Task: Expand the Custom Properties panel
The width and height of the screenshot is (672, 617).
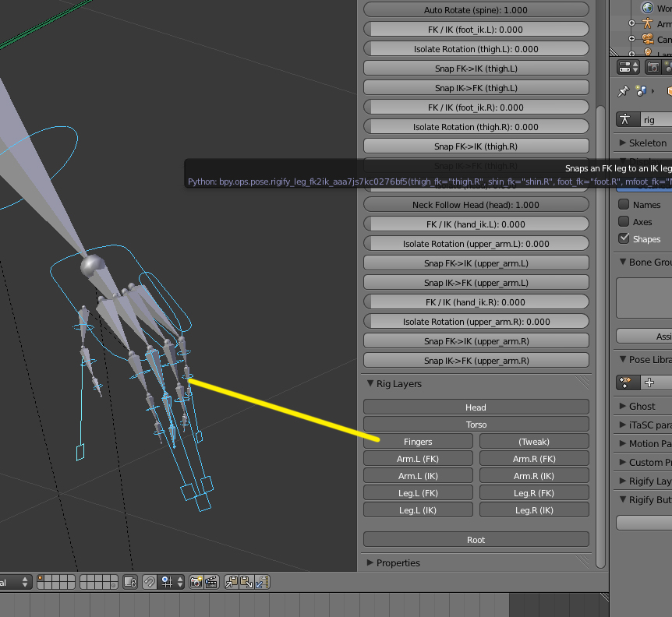Action: coord(623,462)
